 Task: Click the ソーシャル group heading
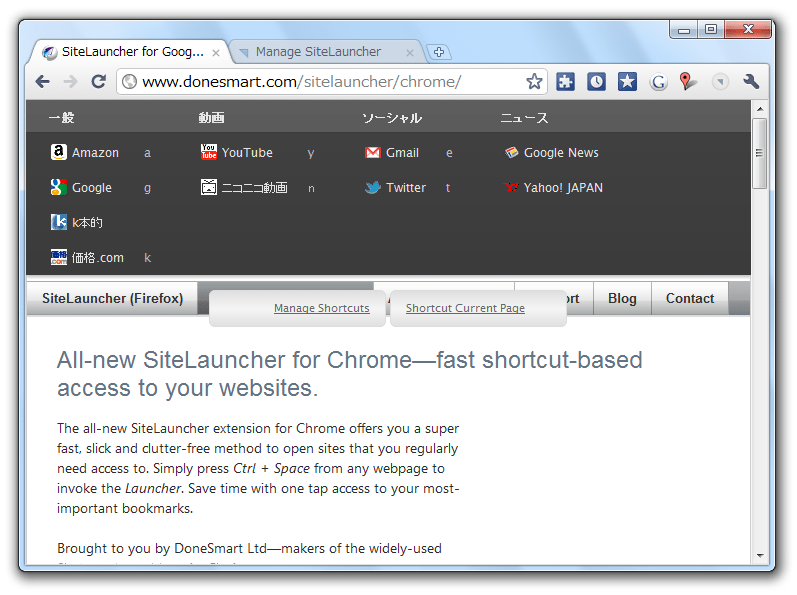(392, 118)
